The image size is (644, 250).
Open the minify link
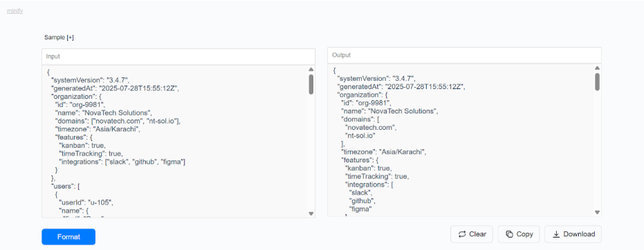15,11
